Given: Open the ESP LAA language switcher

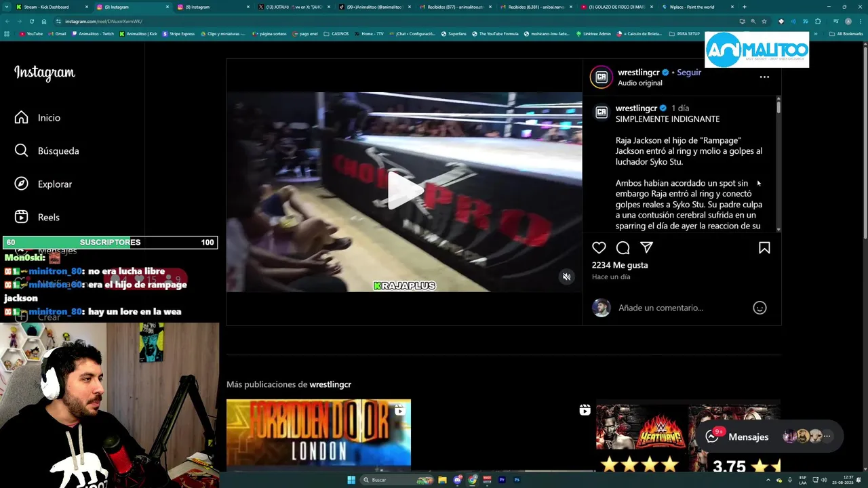Looking at the screenshot, I should (x=803, y=480).
